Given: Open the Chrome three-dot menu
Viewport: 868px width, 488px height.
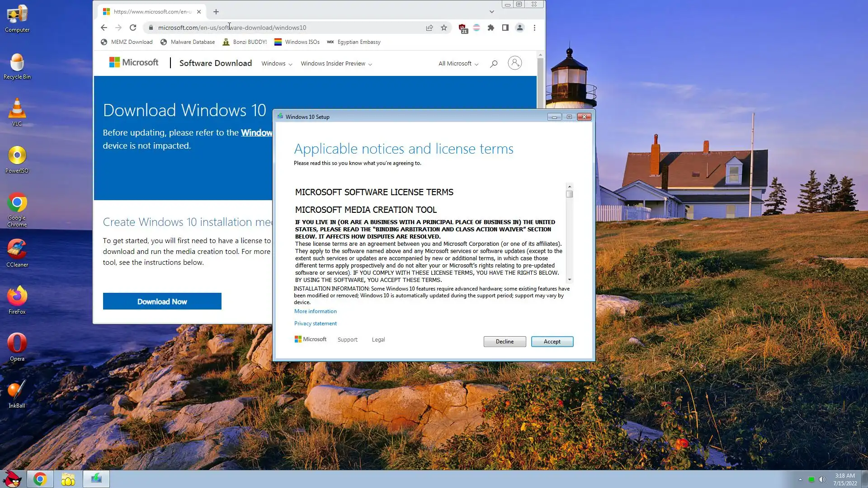Looking at the screenshot, I should pos(534,28).
